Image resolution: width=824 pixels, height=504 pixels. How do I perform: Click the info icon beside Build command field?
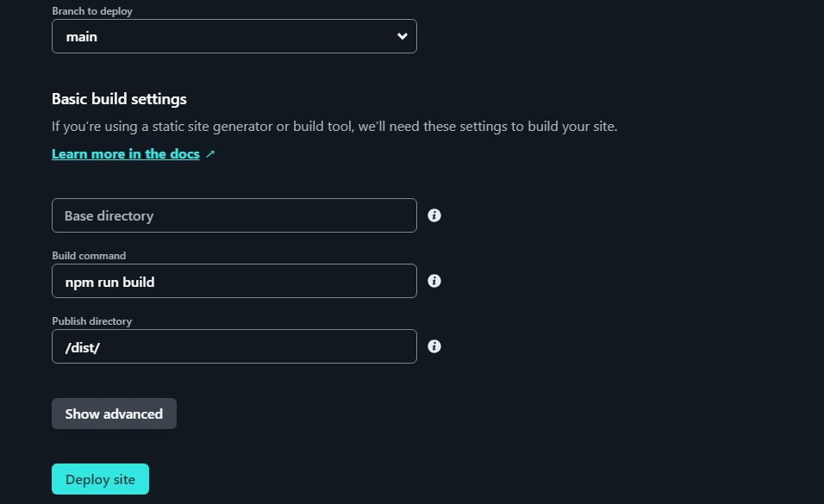pos(434,281)
